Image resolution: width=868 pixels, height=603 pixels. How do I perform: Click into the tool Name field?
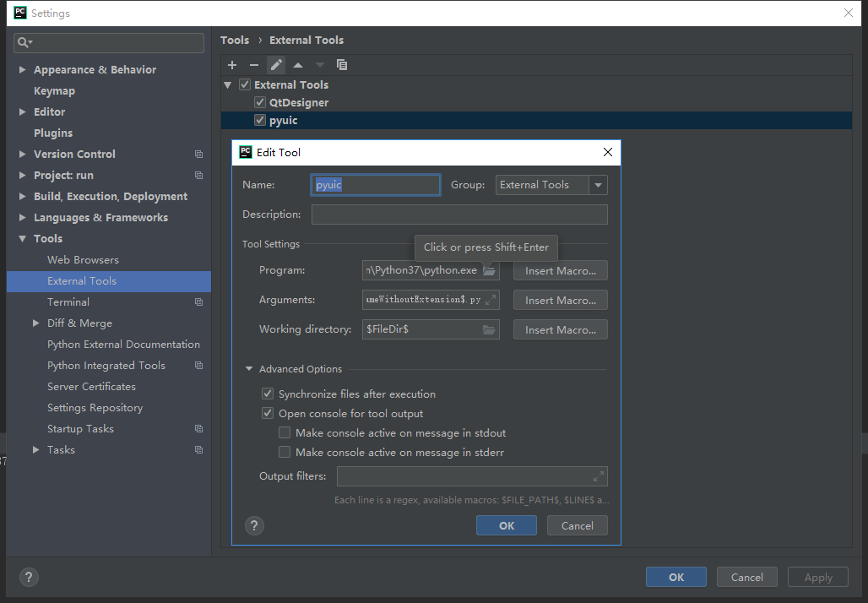[376, 185]
